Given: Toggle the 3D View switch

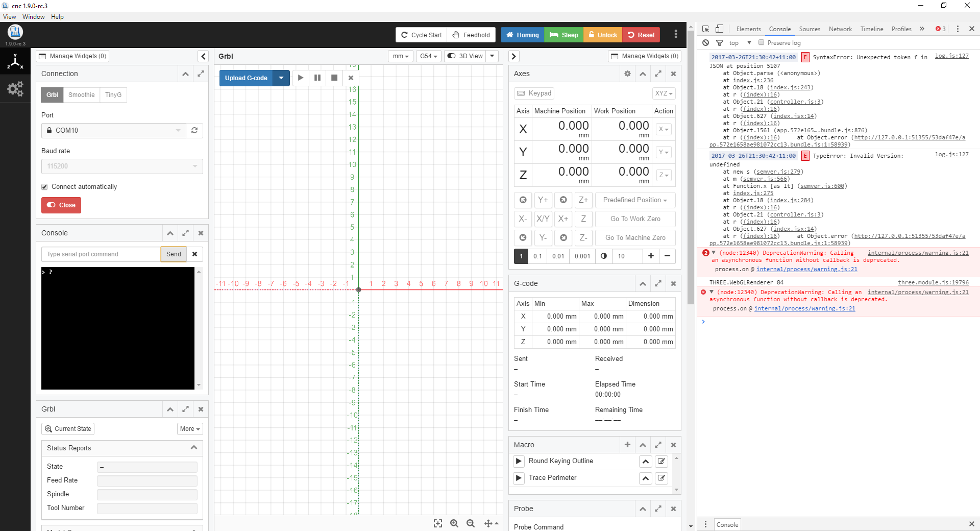Looking at the screenshot, I should coord(452,56).
